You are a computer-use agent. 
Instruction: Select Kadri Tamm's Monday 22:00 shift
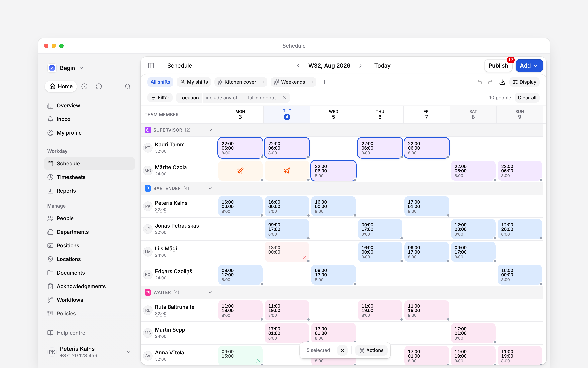[x=240, y=148]
